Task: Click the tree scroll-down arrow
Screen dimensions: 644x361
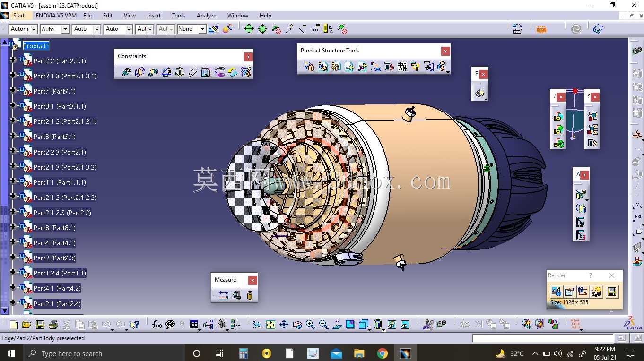Action: point(5,310)
